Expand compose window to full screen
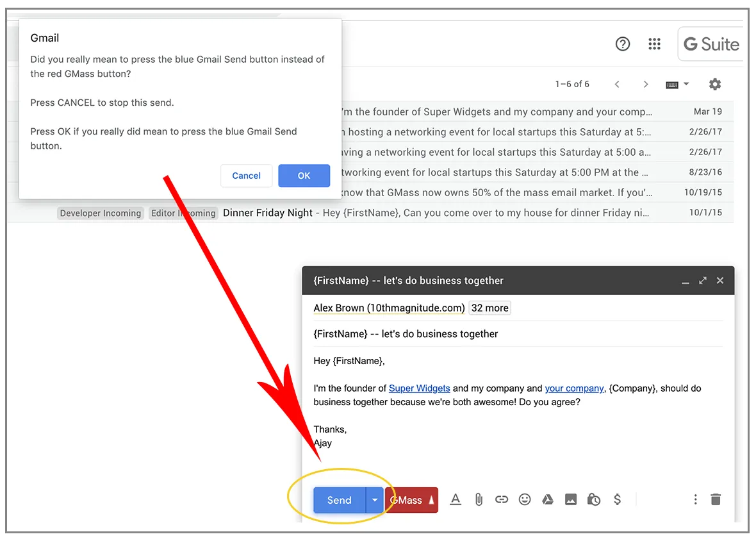756x541 pixels. (703, 281)
